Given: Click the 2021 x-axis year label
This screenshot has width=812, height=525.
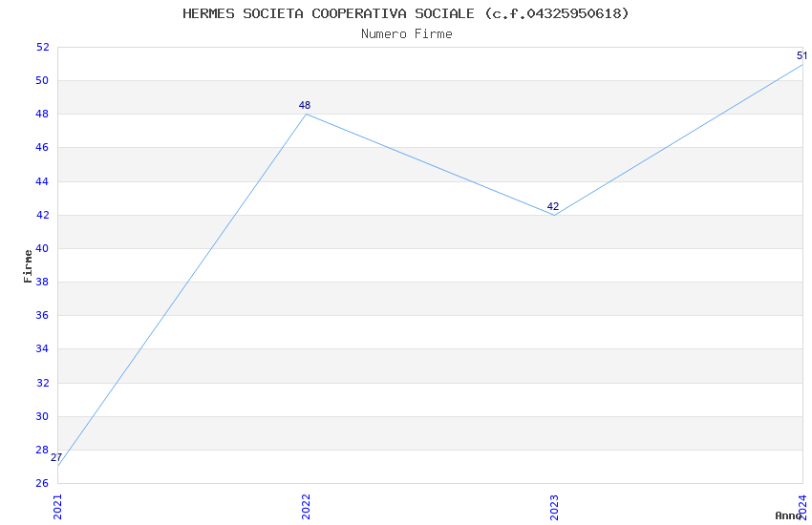Looking at the screenshot, I should (57, 506).
